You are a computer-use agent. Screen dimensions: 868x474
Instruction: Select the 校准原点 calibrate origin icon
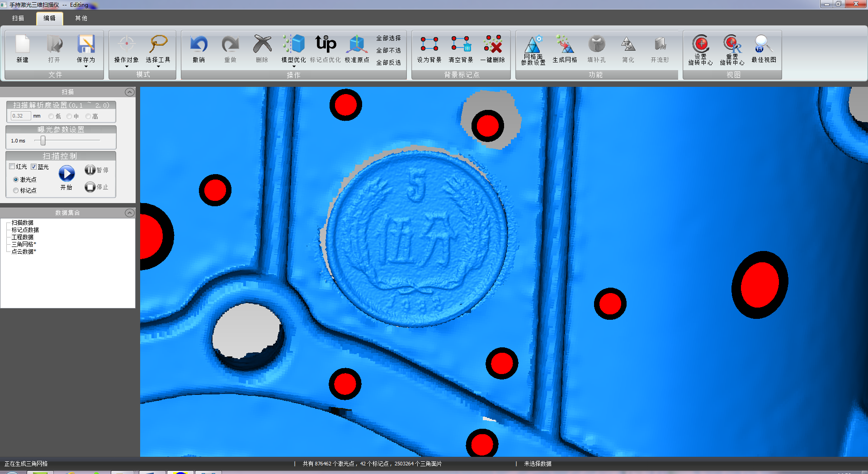pyautogui.click(x=357, y=45)
